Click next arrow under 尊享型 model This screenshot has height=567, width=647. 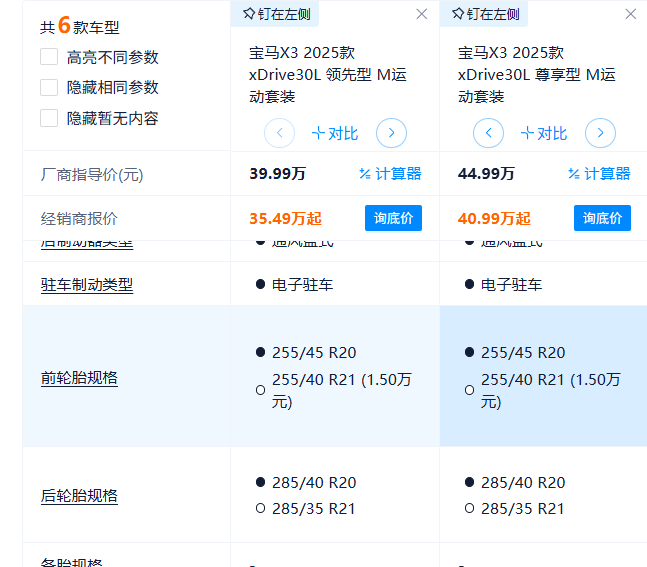(600, 133)
